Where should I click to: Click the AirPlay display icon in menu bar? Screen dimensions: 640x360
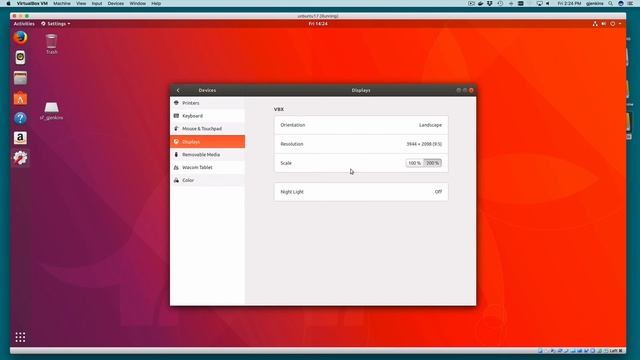[x=540, y=3]
